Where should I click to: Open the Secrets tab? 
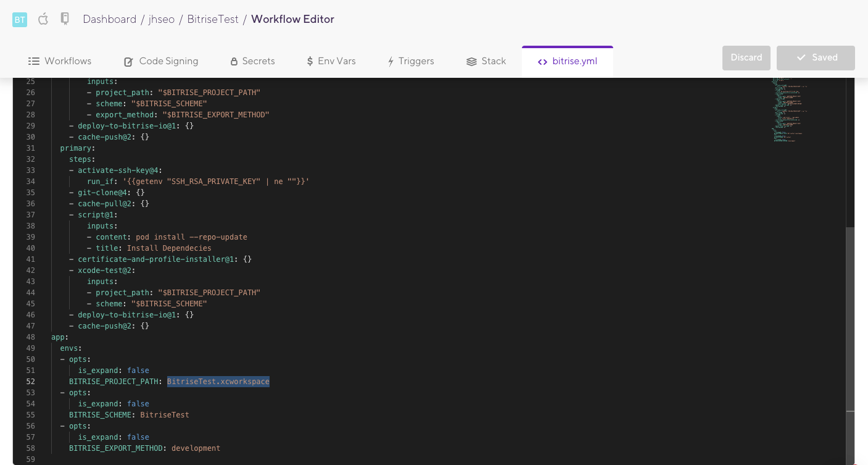coord(252,61)
